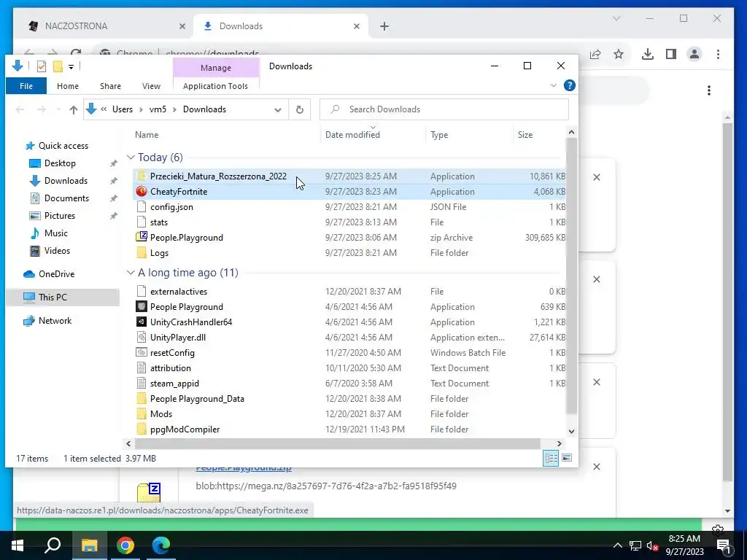Viewport: 747px width, 560px height.
Task: Select the config.json file row
Action: tap(349, 206)
